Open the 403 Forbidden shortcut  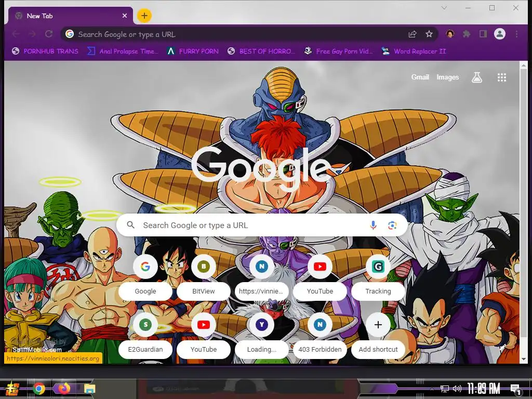tap(320, 336)
